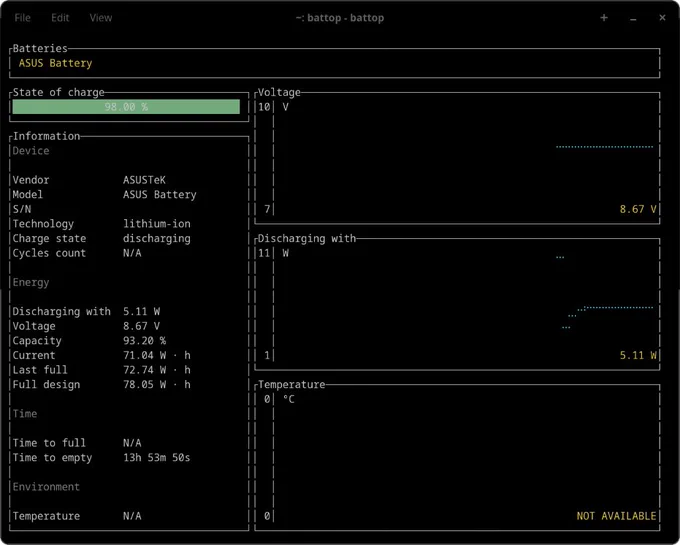Minimize the battop terminal window
The height and width of the screenshot is (545, 680).
[633, 19]
